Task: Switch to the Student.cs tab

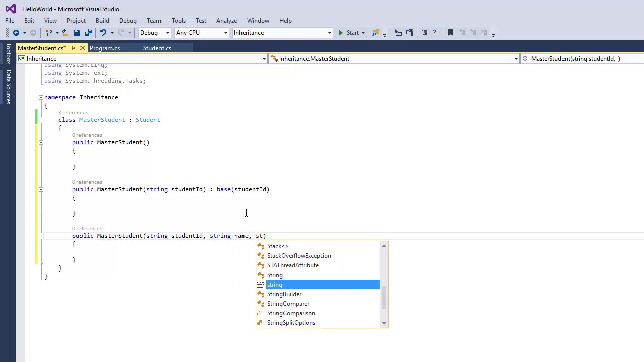Action: (157, 48)
